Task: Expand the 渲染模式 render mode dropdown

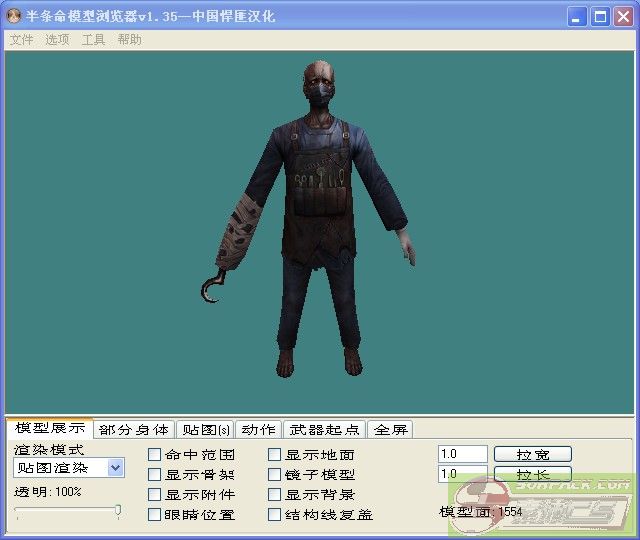Action: pos(115,468)
